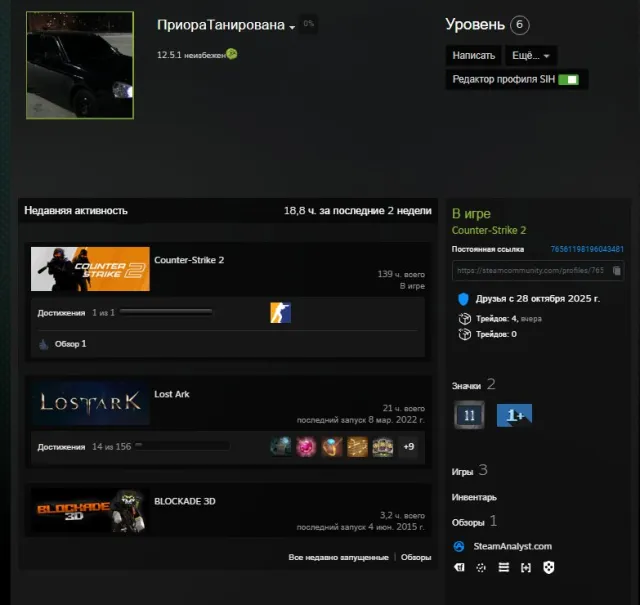
Task: Click the Недавняя активность header
Action: point(76,211)
